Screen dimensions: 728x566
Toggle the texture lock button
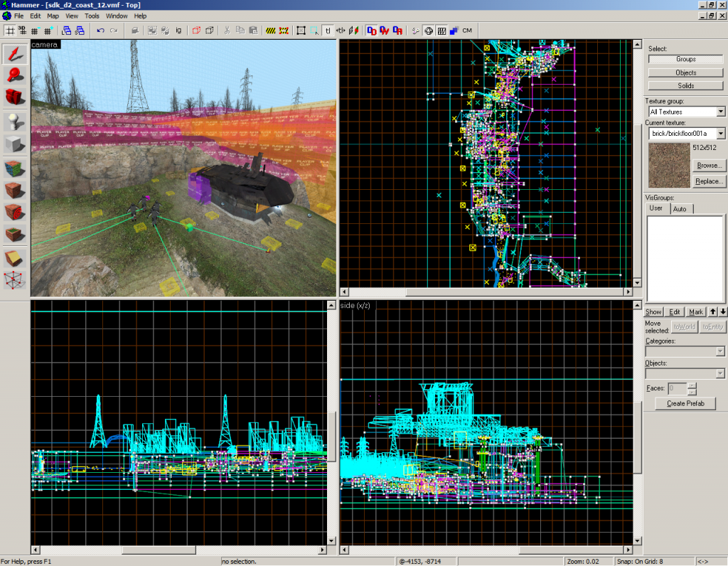tap(328, 31)
